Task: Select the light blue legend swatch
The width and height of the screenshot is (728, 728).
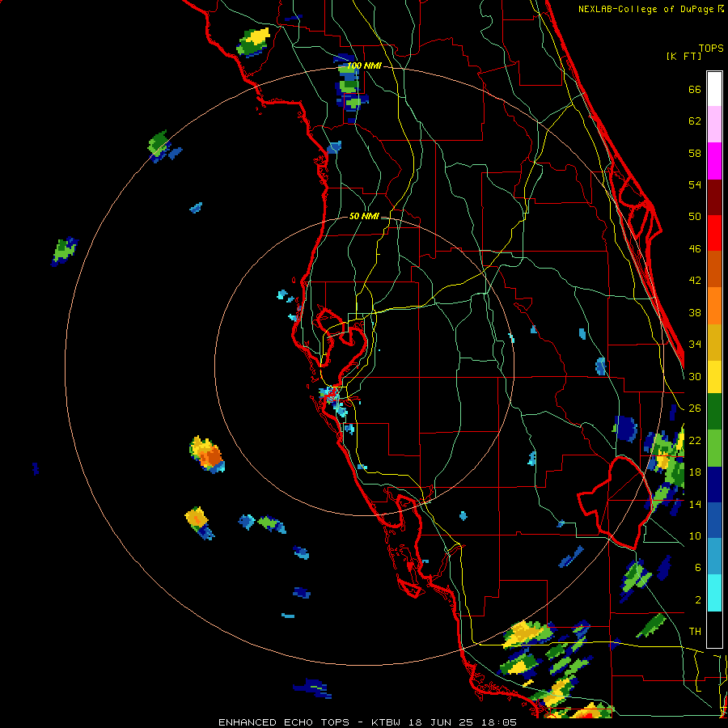Action: (x=714, y=557)
